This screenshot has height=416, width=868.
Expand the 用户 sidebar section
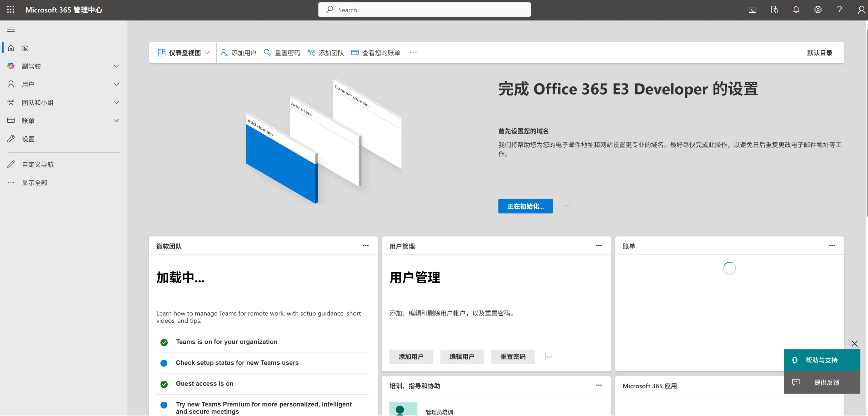click(x=116, y=84)
